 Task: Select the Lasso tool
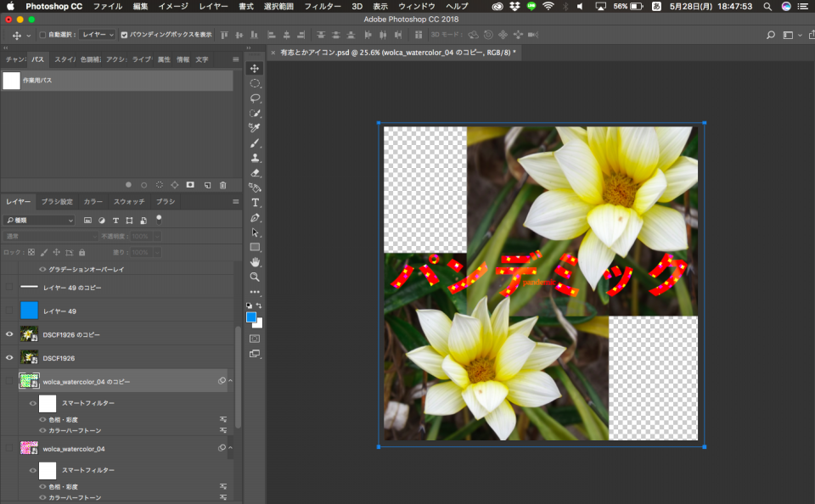coord(255,98)
